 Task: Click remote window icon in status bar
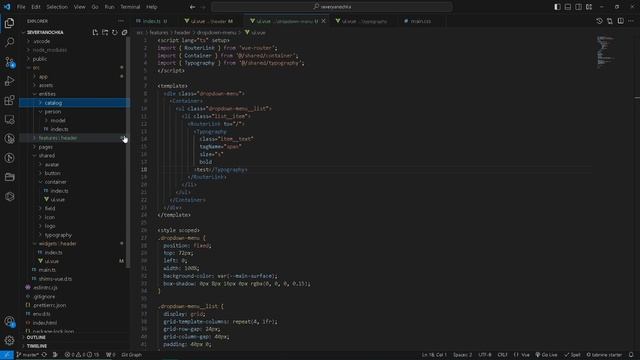pyautogui.click(x=7, y=355)
